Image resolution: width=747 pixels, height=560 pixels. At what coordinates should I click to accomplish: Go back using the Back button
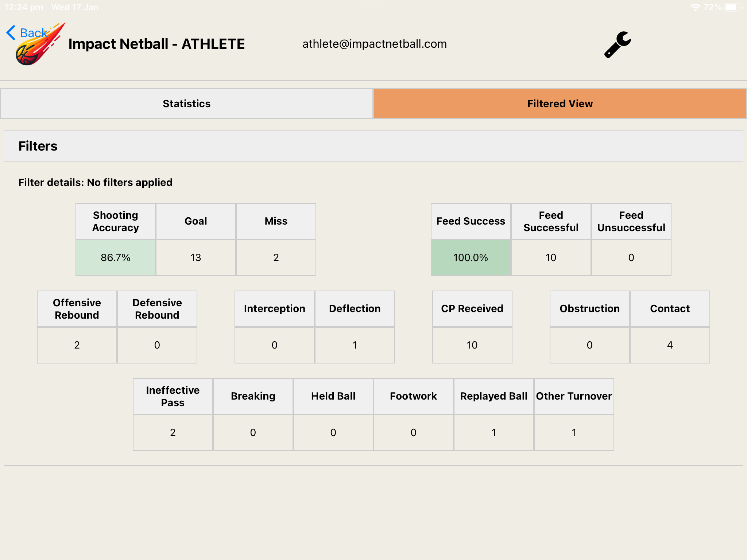point(33,33)
